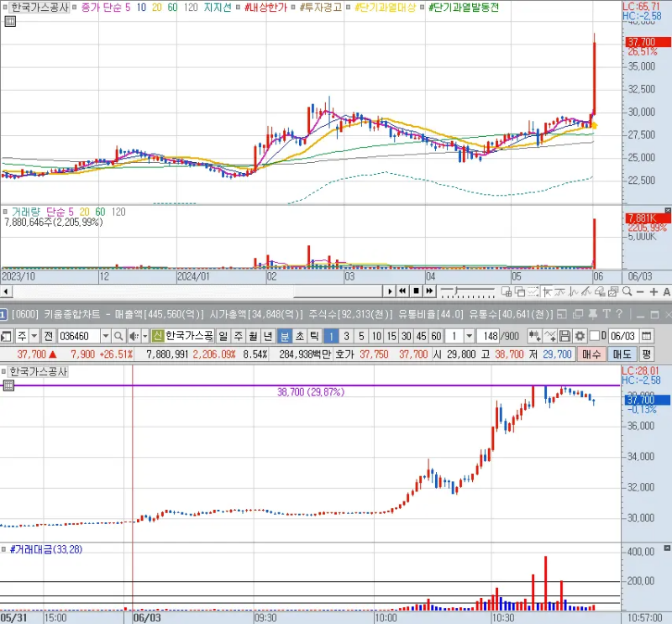Click the date field showing 06/03

pos(622,336)
